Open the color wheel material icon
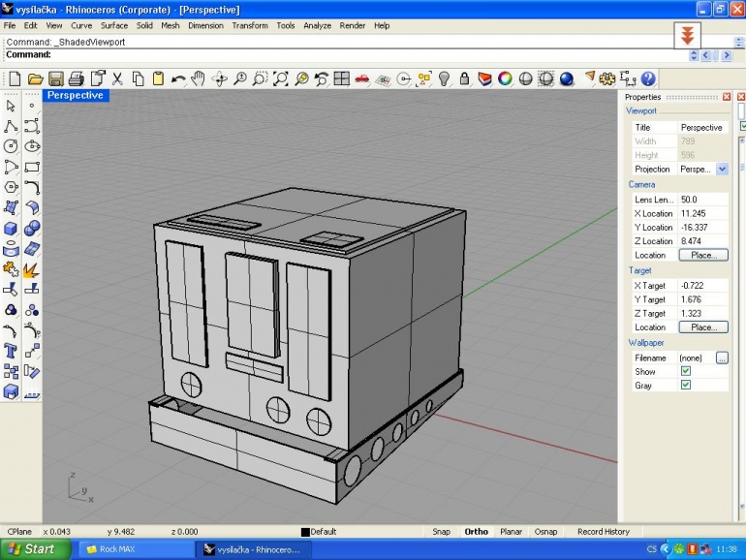The image size is (746, 560). [x=505, y=78]
